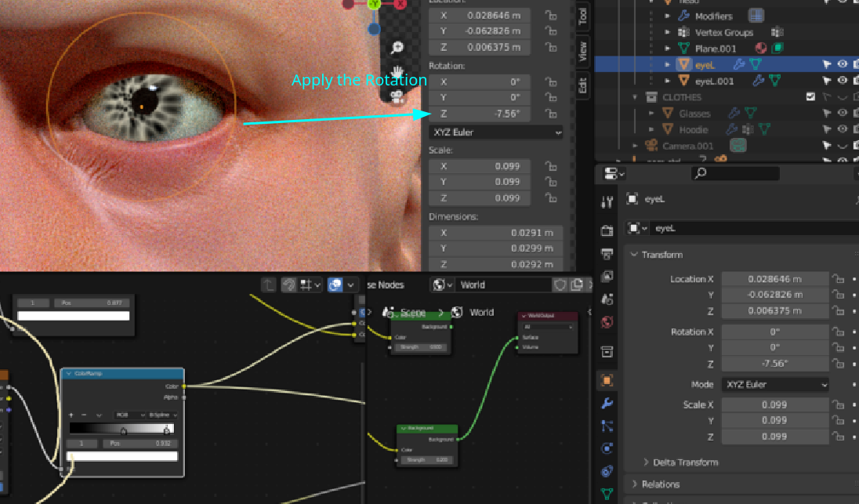Click the properties search field

734,174
